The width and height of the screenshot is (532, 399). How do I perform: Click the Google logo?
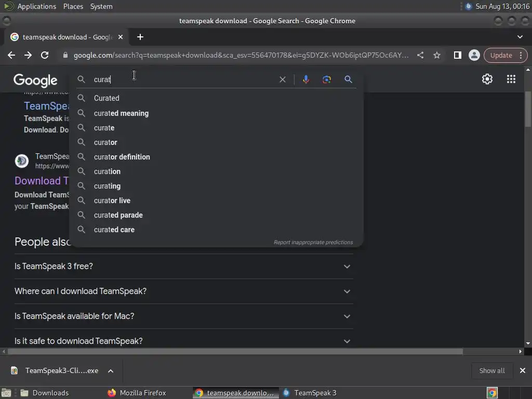point(35,81)
